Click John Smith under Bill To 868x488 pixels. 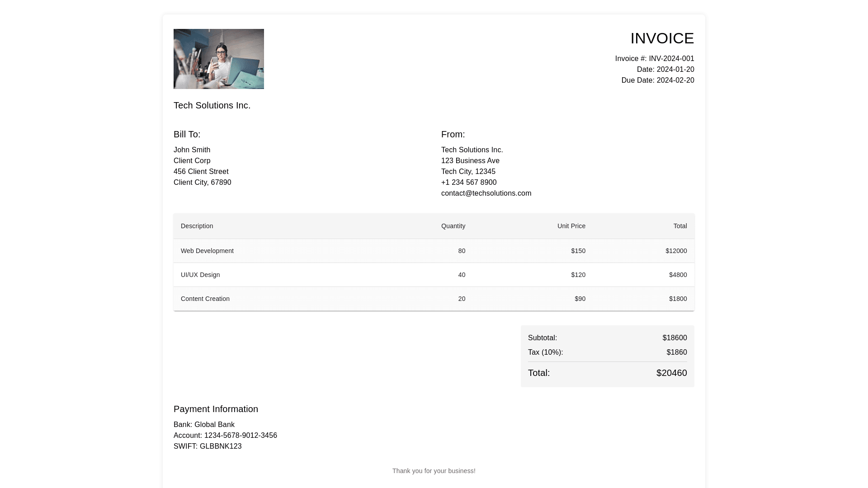pyautogui.click(x=192, y=150)
